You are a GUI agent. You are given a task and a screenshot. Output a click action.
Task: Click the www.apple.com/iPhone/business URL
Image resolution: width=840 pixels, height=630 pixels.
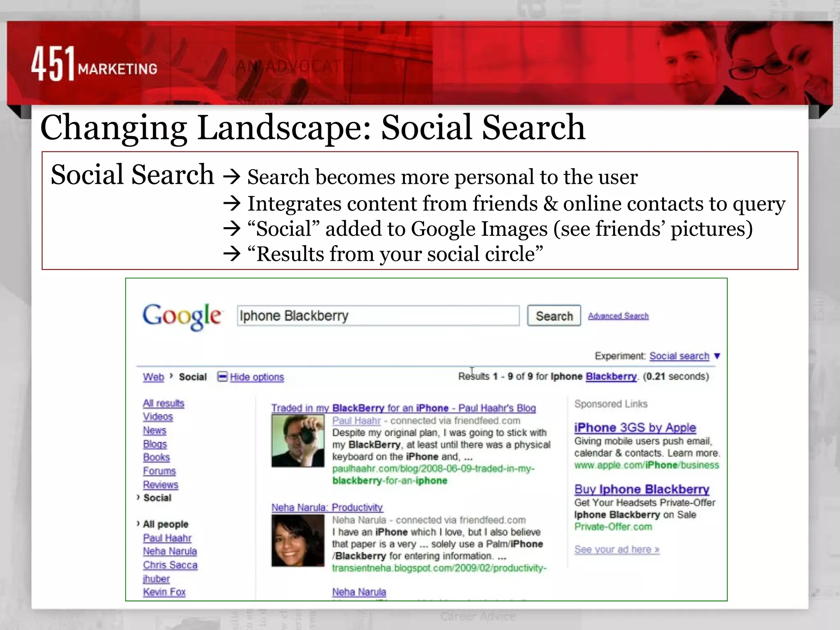click(x=646, y=465)
